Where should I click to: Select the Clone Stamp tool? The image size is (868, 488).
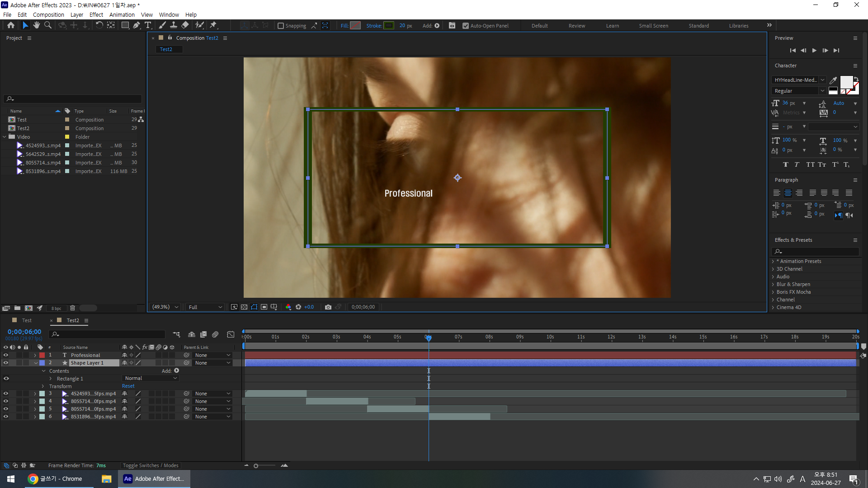click(173, 25)
